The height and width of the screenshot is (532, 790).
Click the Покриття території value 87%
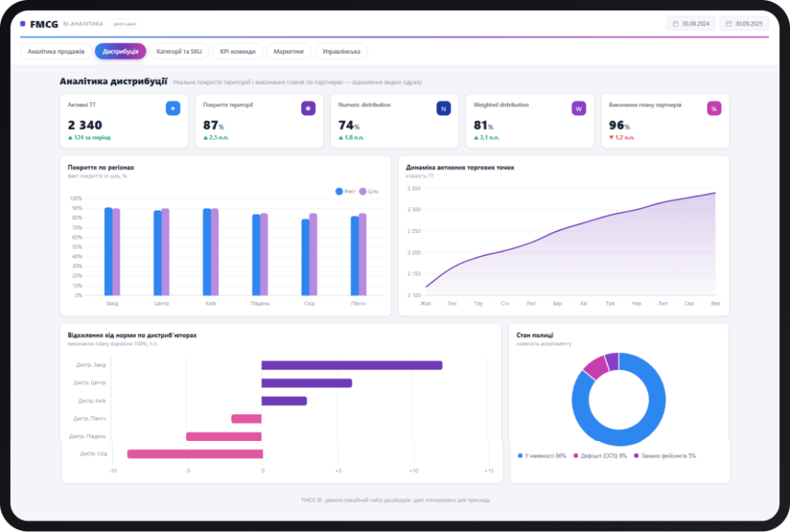coord(213,125)
